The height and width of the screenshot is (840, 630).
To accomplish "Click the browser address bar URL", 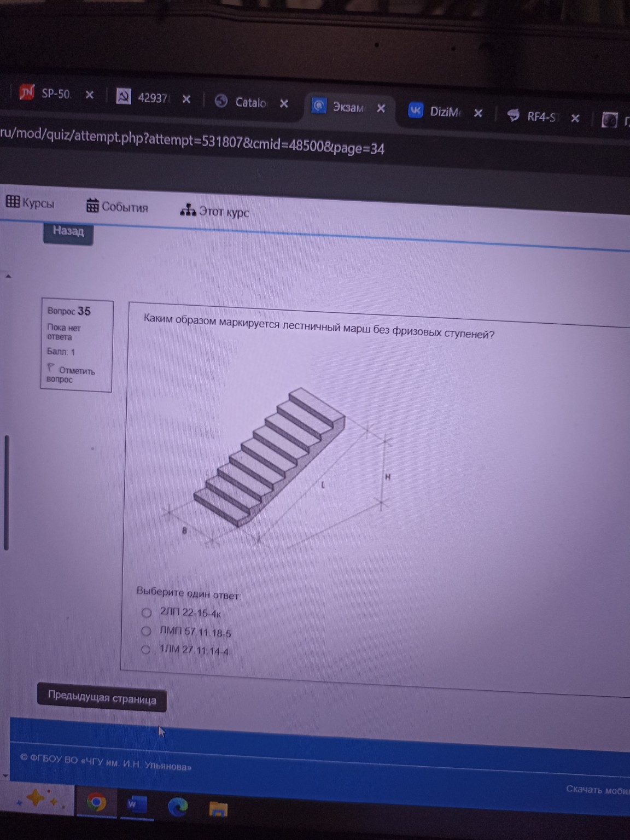I will click(x=191, y=141).
